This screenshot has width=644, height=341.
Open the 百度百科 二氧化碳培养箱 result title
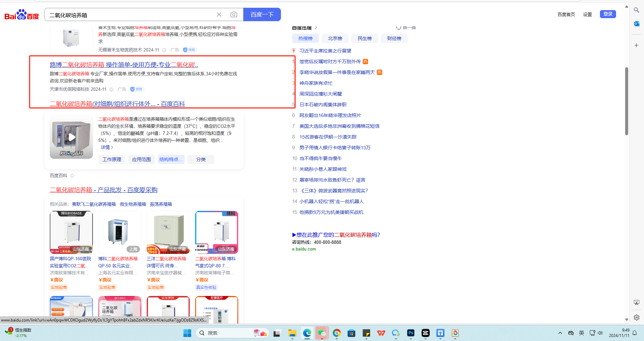(x=117, y=104)
